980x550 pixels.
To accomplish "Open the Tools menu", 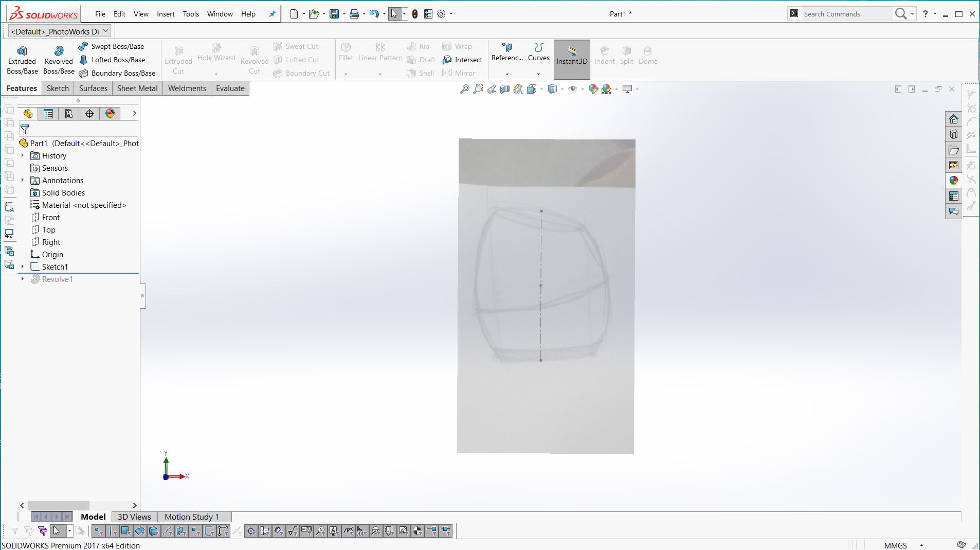I will click(x=191, y=14).
